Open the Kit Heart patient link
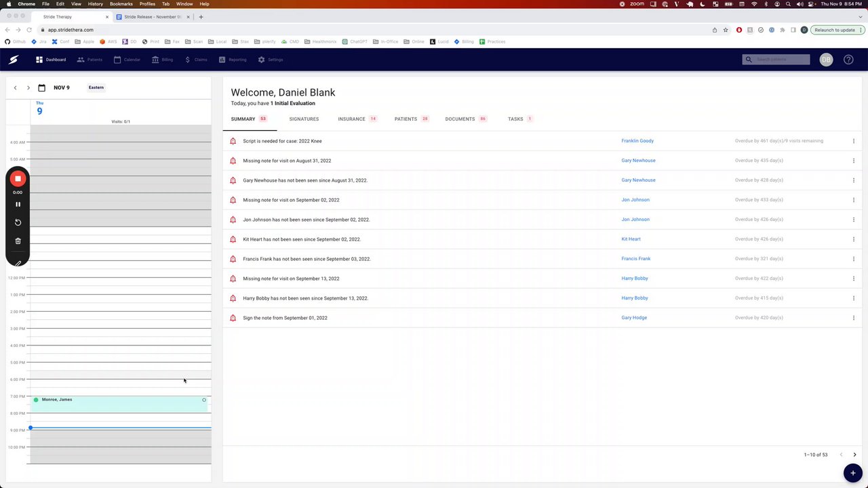Screen dimensions: 868x488 631,239
